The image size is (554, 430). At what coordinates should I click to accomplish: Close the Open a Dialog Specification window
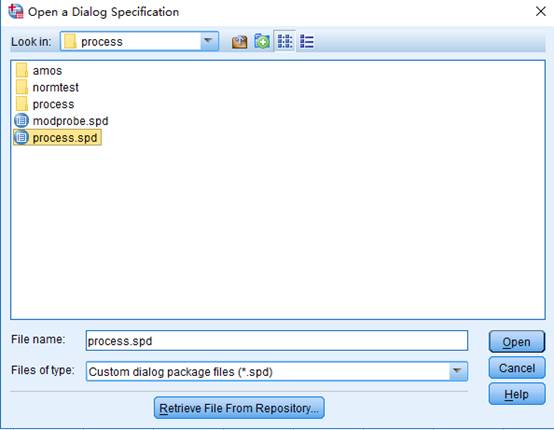click(x=541, y=11)
